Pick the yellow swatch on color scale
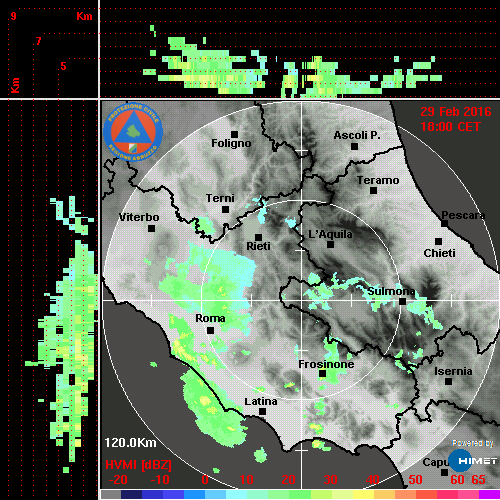This screenshot has height=500, width=500. 363,495
